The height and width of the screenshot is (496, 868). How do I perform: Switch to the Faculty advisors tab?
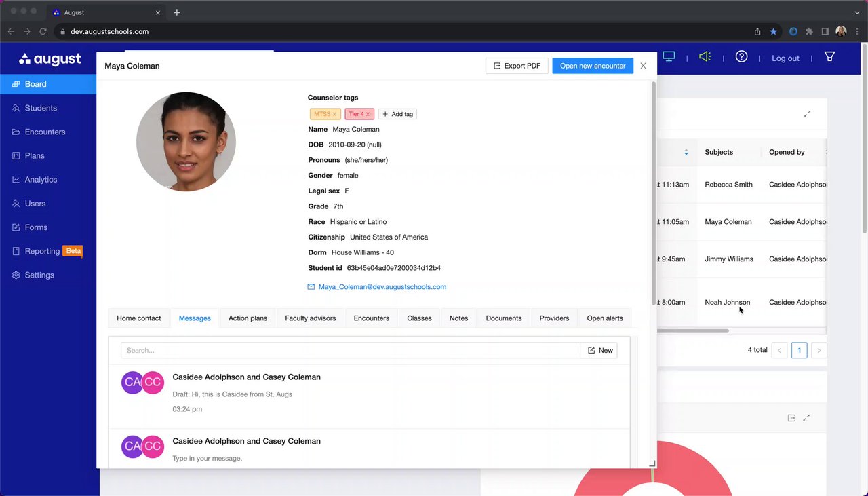point(311,318)
